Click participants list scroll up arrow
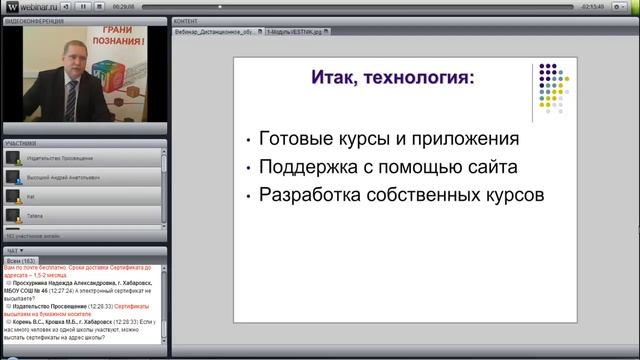The image size is (640, 360). [164, 151]
